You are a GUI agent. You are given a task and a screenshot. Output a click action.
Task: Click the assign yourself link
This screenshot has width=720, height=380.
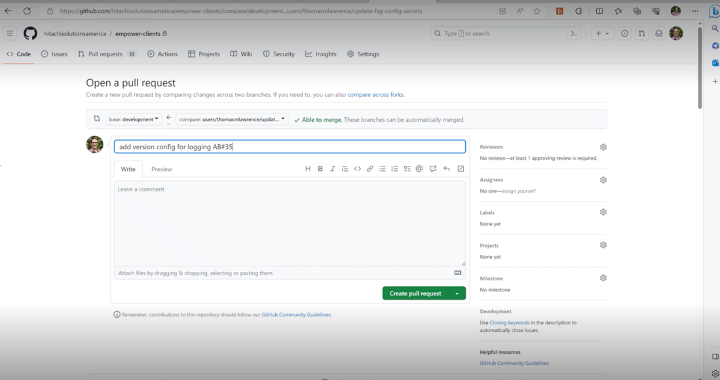(518, 191)
